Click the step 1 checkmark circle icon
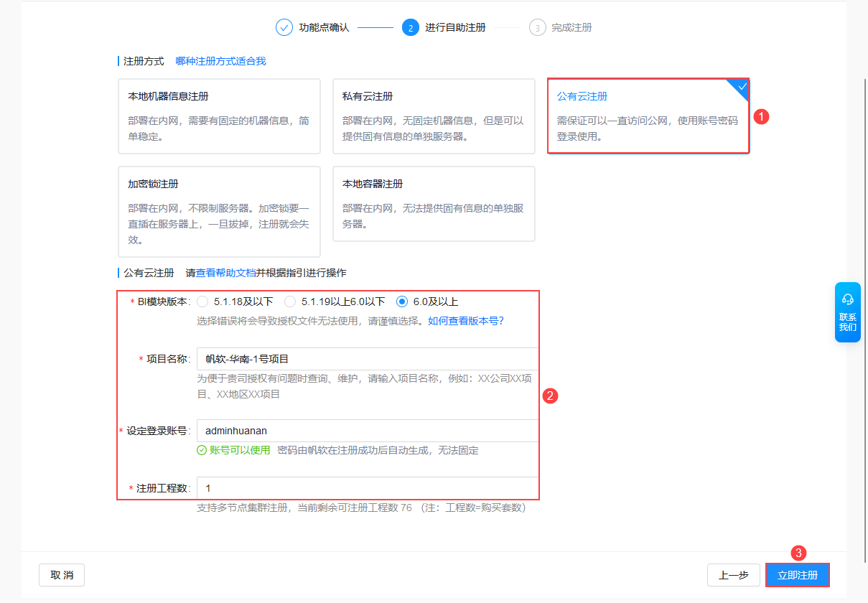 pyautogui.click(x=284, y=27)
